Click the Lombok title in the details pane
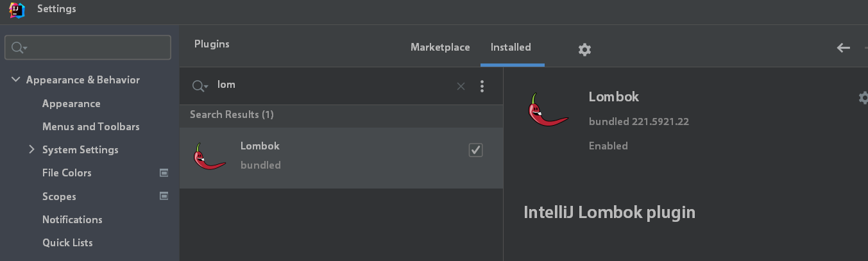This screenshot has width=868, height=261. 614,97
